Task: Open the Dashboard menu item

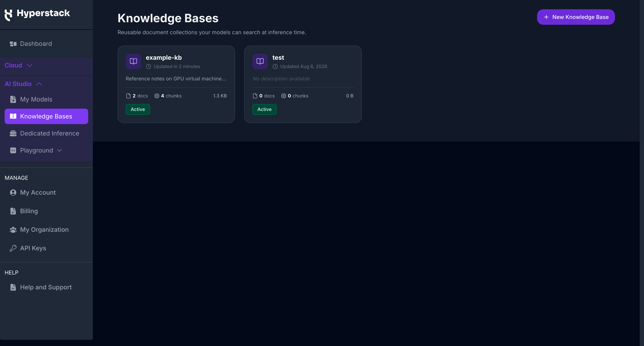Action: (46, 44)
